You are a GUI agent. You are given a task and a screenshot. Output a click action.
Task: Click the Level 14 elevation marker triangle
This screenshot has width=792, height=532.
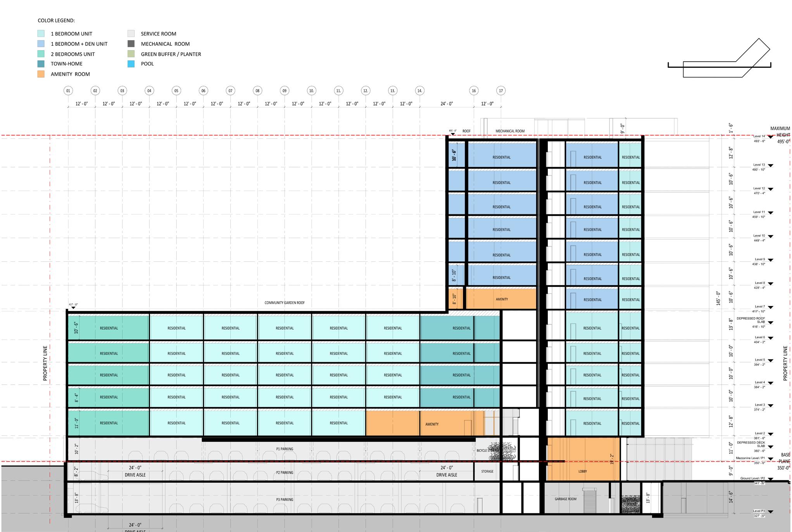(770, 137)
